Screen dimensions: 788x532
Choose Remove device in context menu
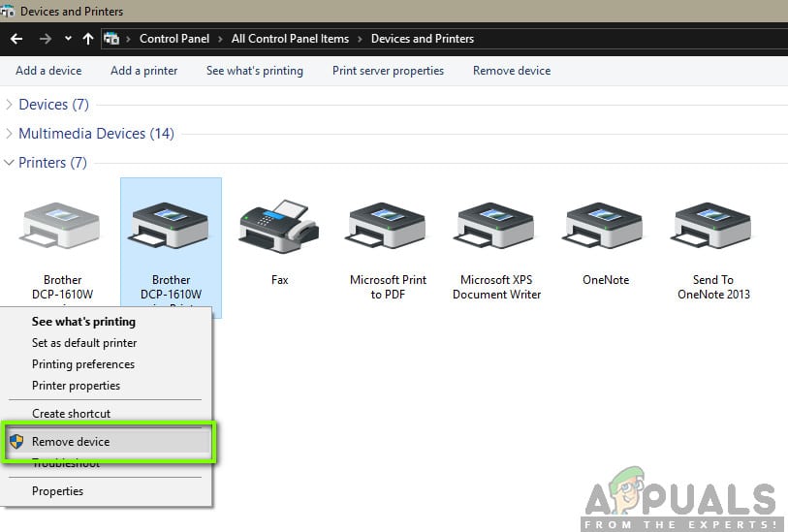pos(71,442)
